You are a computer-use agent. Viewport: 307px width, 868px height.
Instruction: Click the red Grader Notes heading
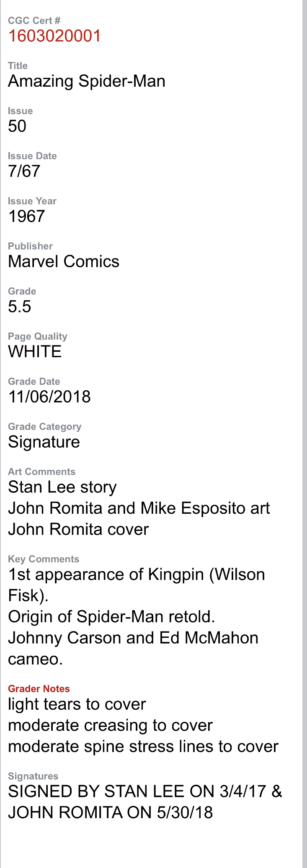(x=39, y=689)
